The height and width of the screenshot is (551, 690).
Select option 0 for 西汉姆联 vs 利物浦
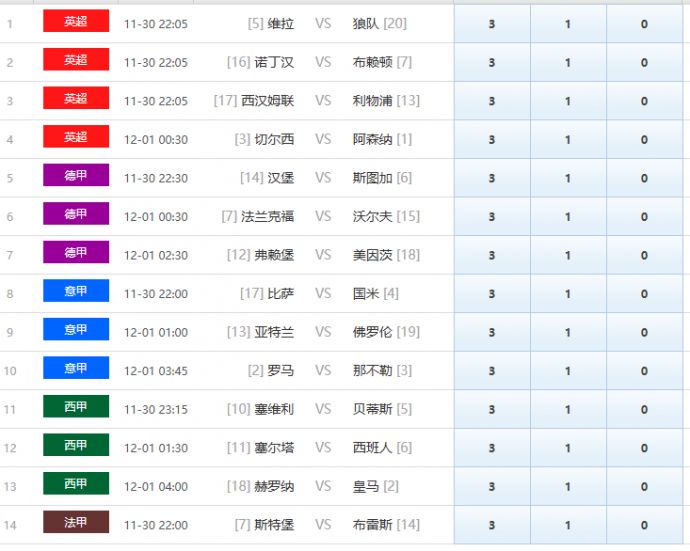click(x=644, y=101)
